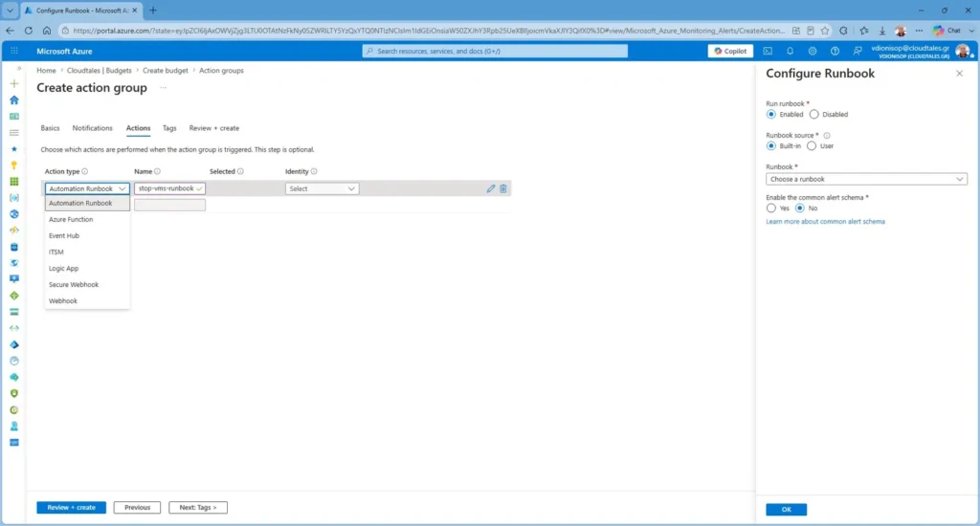This screenshot has width=980, height=526.
Task: Bookmark page with star icon in address bar
Action: coord(825,31)
